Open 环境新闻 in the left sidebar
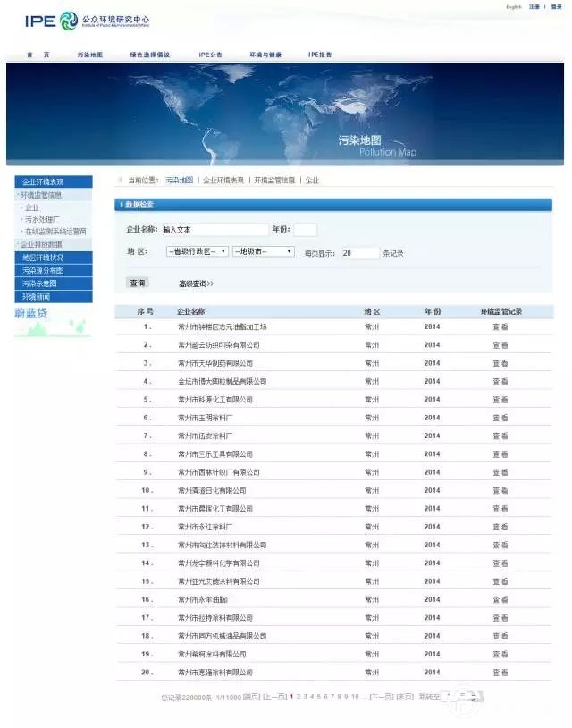572x728 pixels. tap(37, 296)
